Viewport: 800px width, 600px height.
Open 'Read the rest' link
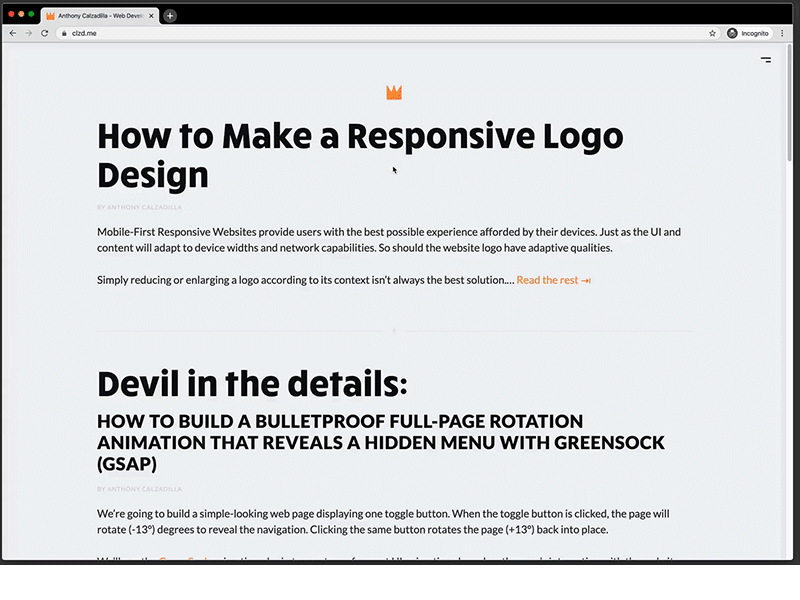[554, 280]
